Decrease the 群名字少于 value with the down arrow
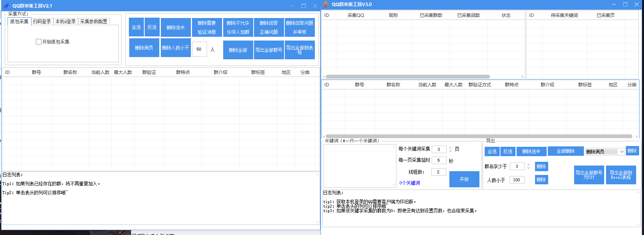The width and height of the screenshot is (644, 235). (x=528, y=168)
